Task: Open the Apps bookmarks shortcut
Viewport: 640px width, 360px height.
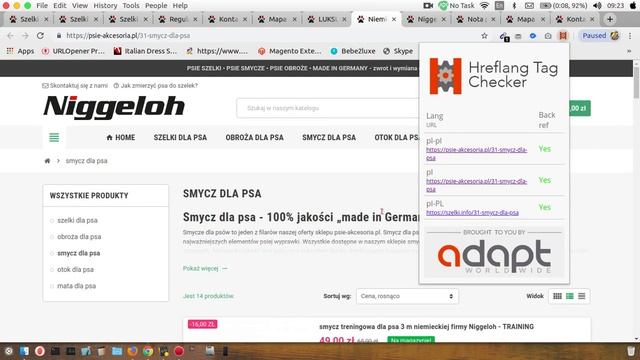Action: 20,51
